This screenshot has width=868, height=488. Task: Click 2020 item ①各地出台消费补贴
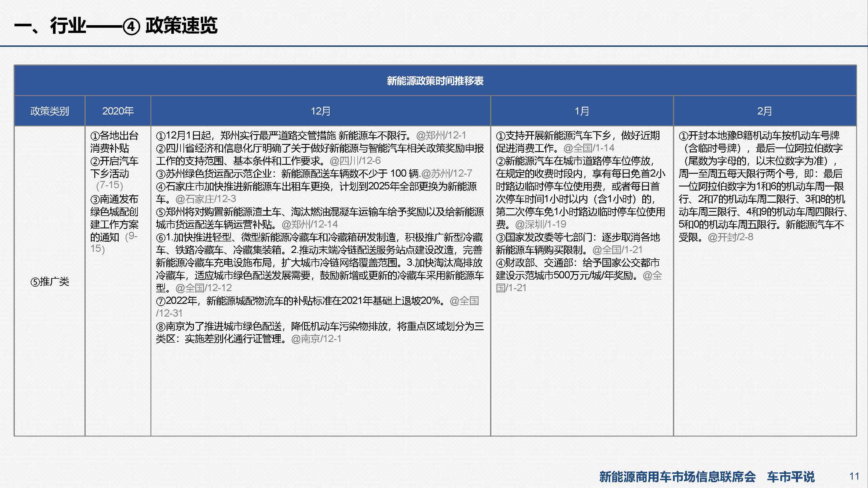click(x=114, y=142)
